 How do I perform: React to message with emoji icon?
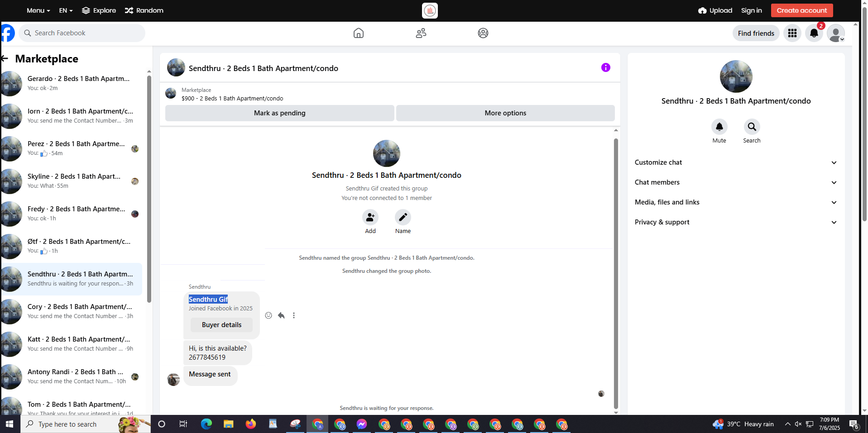[x=269, y=315]
